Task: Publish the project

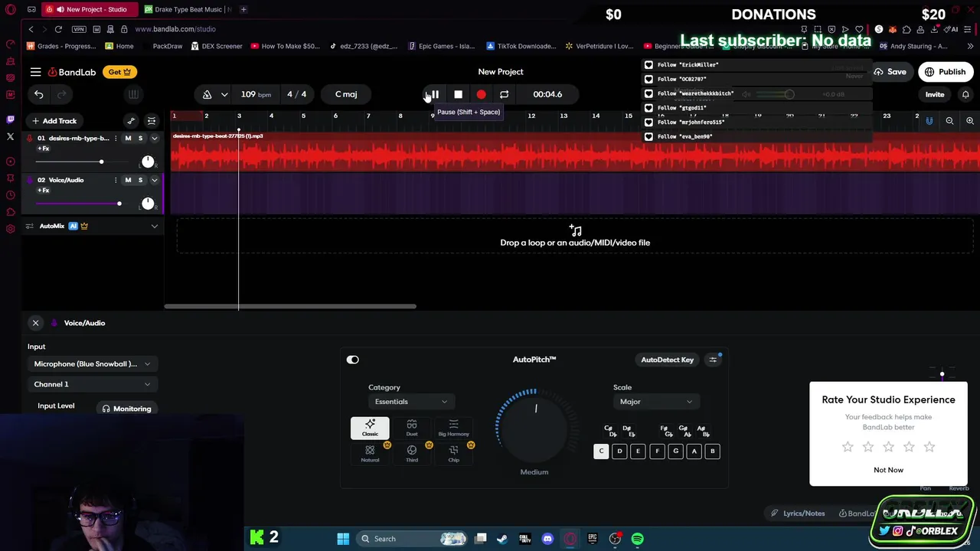Action: pyautogui.click(x=945, y=72)
